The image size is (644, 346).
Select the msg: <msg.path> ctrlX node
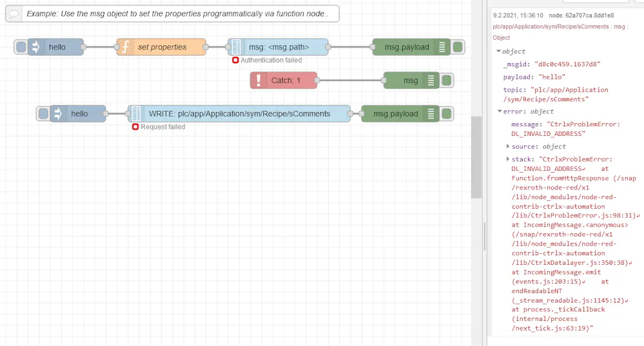tap(278, 47)
